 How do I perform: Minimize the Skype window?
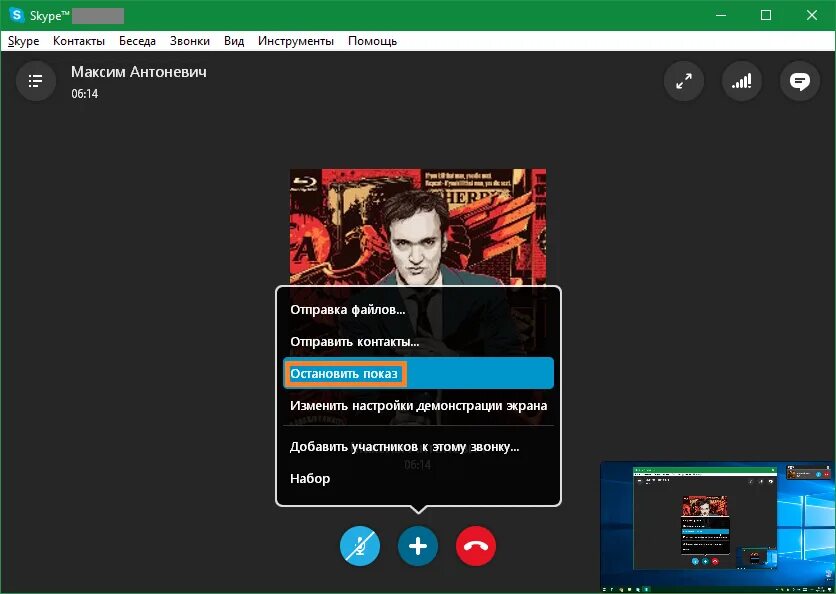pyautogui.click(x=720, y=15)
